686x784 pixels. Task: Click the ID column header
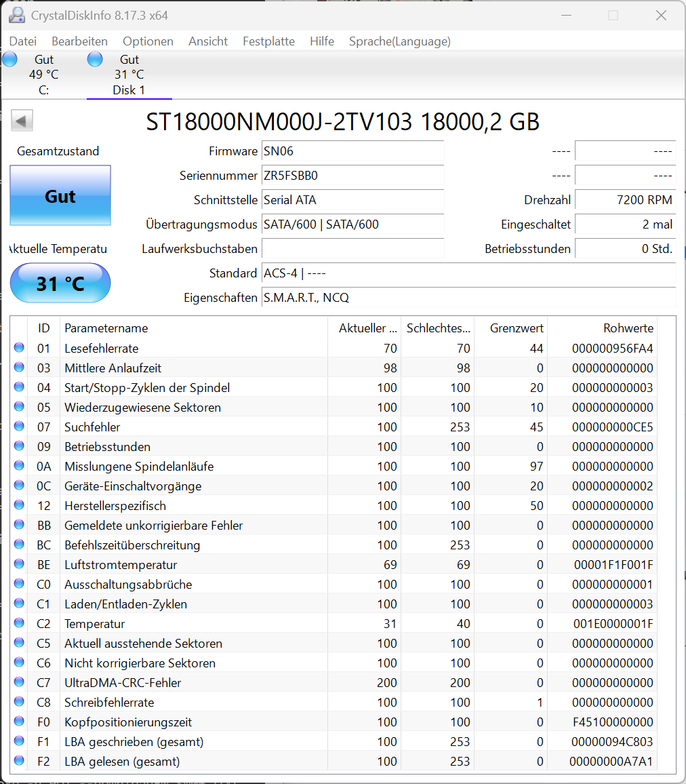click(x=44, y=328)
